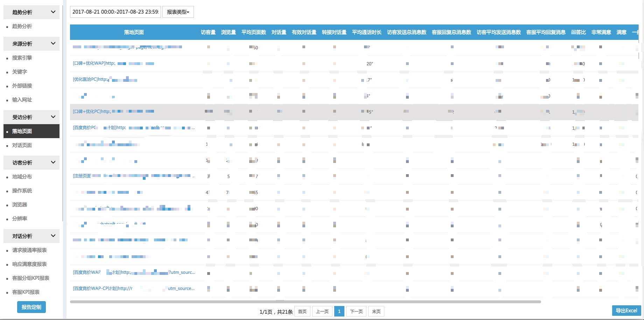Expand the 对话分析 section header
This screenshot has width=644, height=320.
pos(31,236)
